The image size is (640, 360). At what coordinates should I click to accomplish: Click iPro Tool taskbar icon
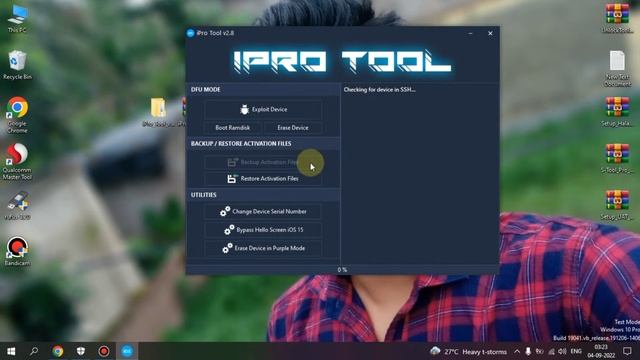click(127, 351)
